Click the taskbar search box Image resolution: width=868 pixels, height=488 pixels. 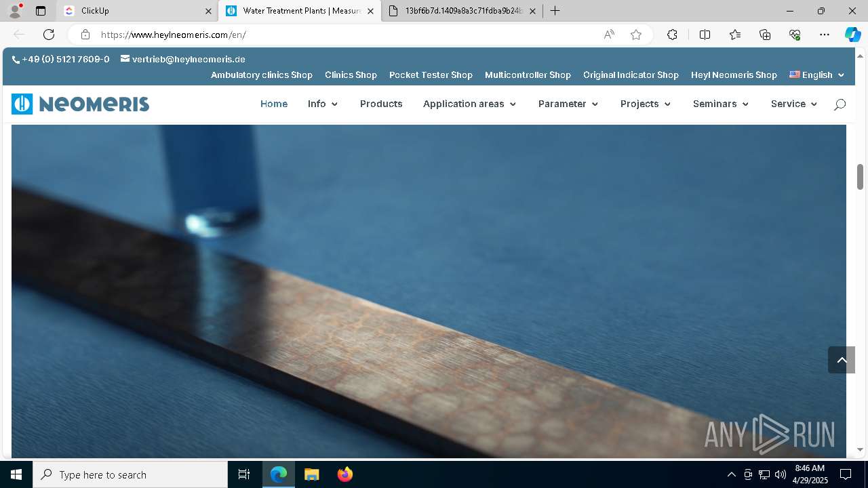(130, 474)
